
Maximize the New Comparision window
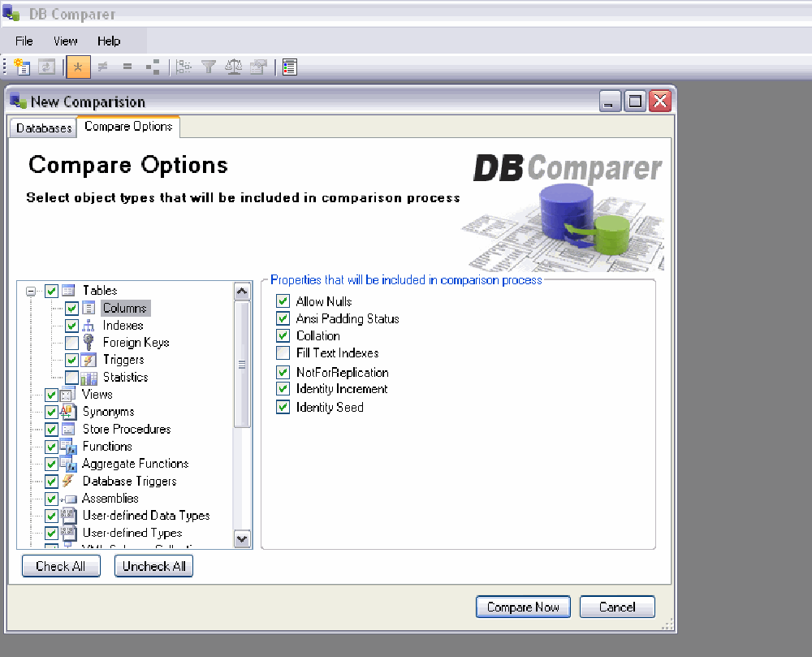click(x=635, y=101)
